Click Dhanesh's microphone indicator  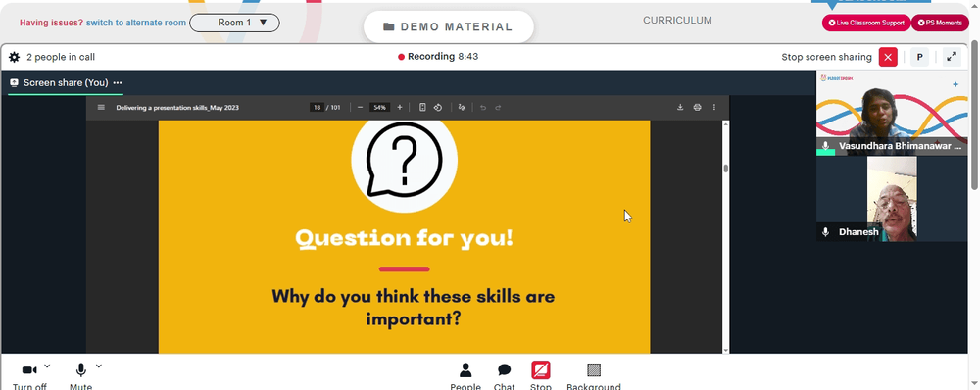825,232
